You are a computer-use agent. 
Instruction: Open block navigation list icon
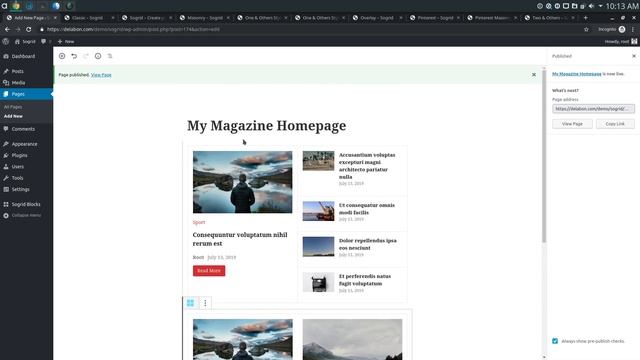tap(110, 56)
